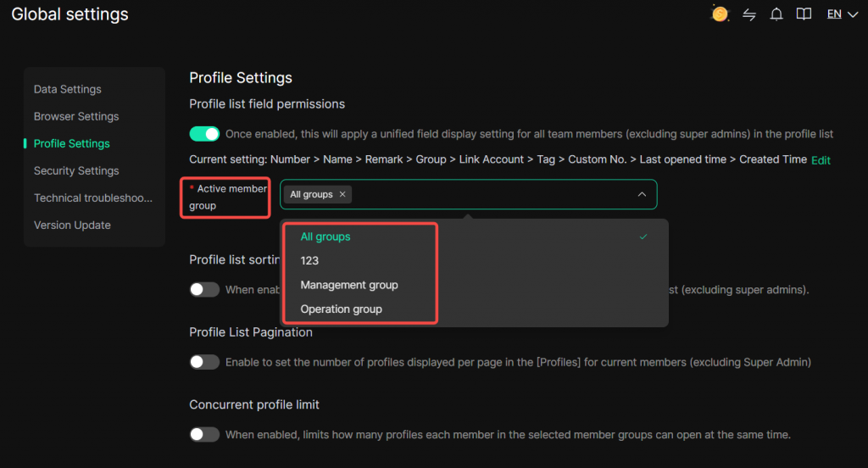The height and width of the screenshot is (468, 868).
Task: Click the Profile List Pagination heading
Action: [251, 332]
